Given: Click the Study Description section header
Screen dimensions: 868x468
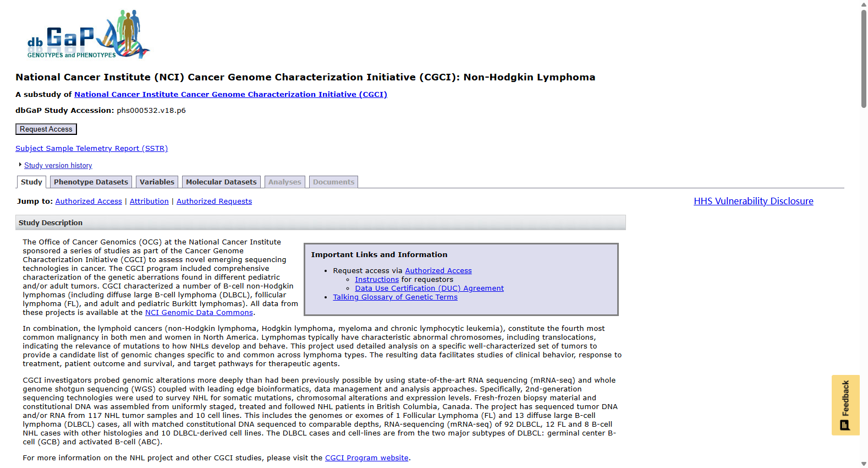Looking at the screenshot, I should tap(321, 222).
